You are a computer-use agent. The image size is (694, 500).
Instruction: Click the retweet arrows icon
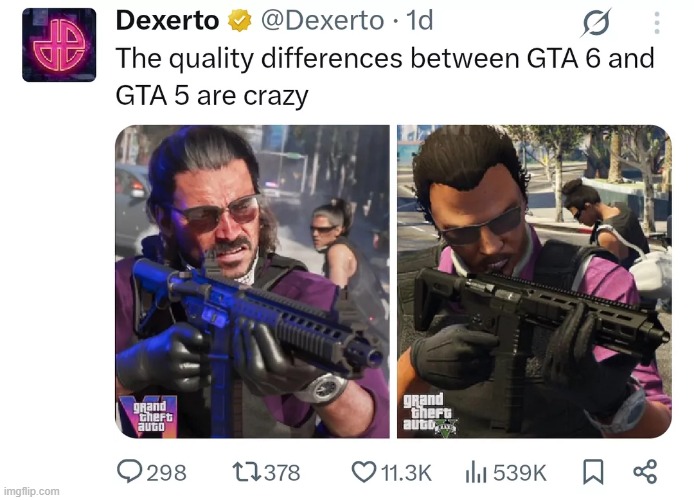(247, 472)
